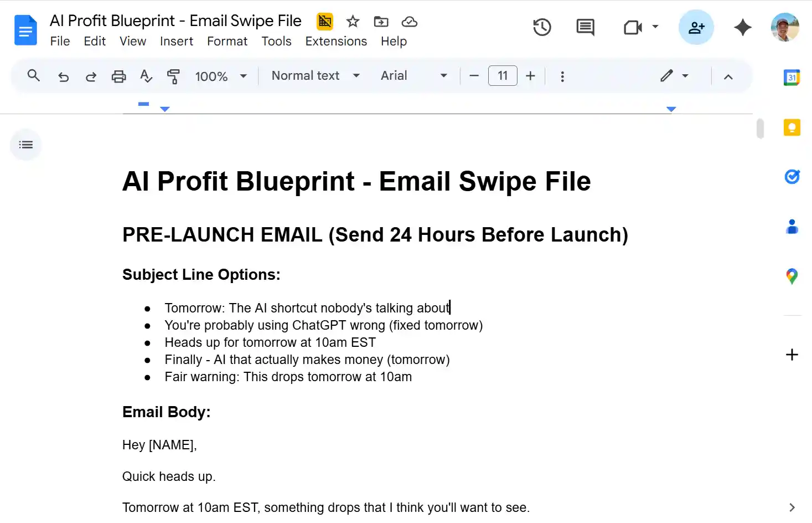Viewport: 812px width, 523px height.
Task: Undo the last action
Action: 64,76
